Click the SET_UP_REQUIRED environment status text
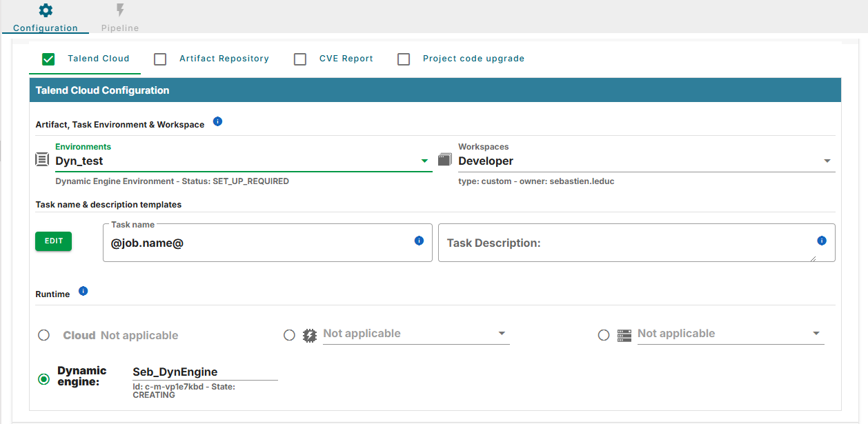 [250, 181]
